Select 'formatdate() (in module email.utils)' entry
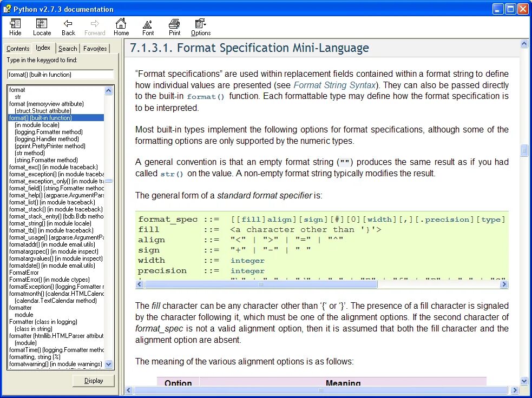Viewport: 532px width, 398px height. 52,266
